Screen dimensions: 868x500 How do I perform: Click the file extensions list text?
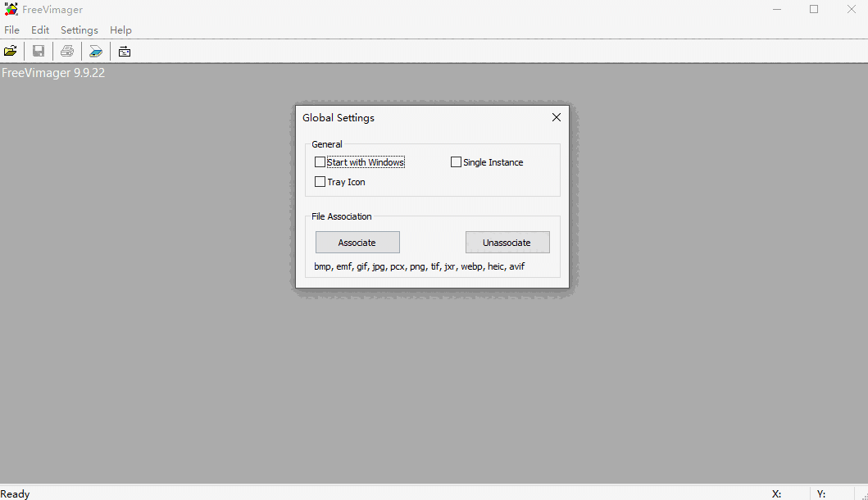coord(419,266)
